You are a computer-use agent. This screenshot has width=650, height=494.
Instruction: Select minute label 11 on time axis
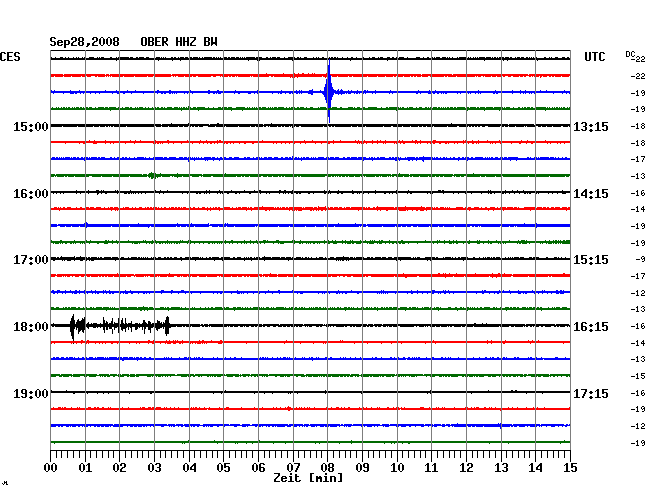431,467
